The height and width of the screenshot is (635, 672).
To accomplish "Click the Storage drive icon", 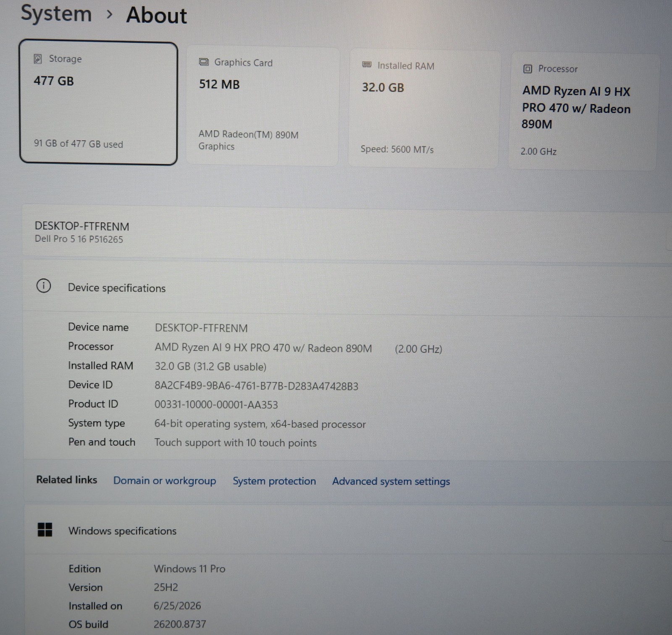I will [x=38, y=59].
